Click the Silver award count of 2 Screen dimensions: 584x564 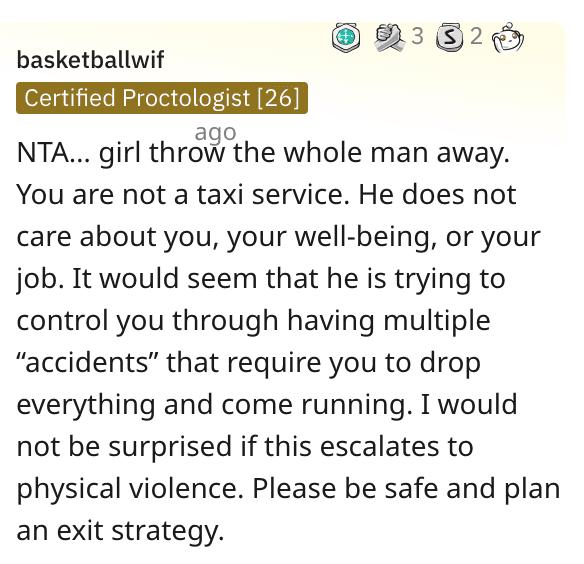point(476,37)
